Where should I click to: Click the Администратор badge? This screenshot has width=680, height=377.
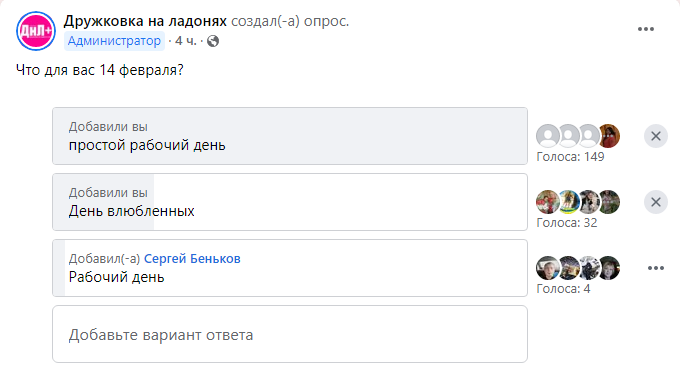(x=114, y=41)
